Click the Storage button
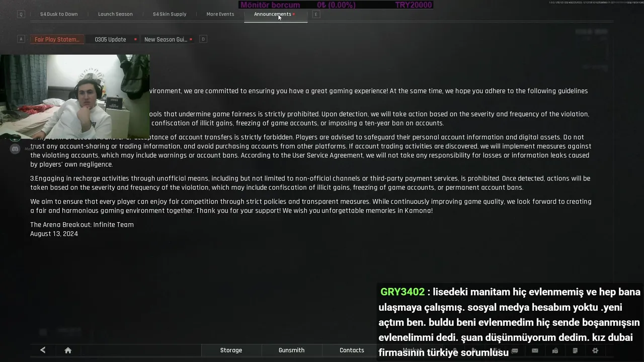 pos(231,350)
